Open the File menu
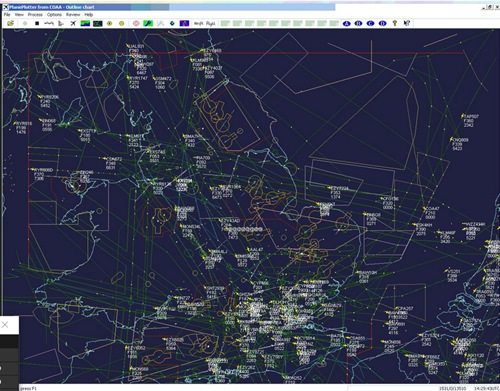The width and height of the screenshot is (500, 391). (7, 15)
